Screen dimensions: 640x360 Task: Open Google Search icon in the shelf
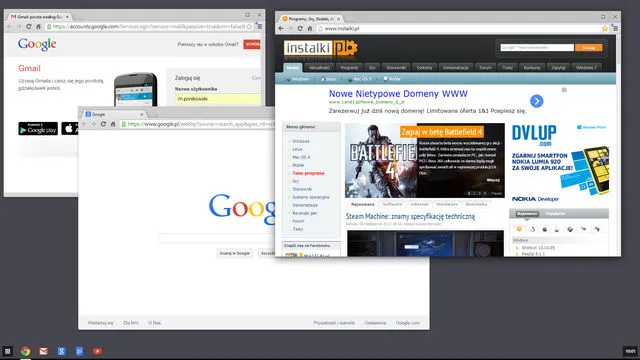(x=61, y=351)
